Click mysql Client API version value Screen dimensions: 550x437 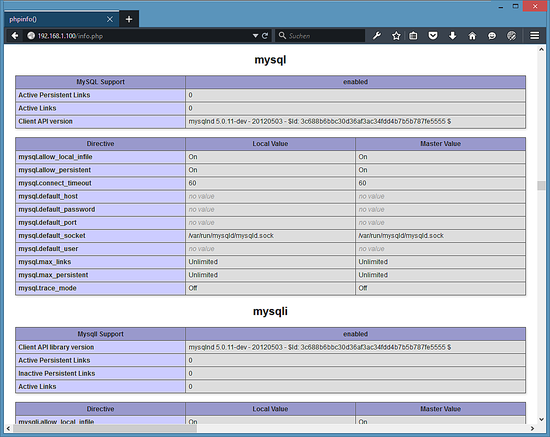tap(320, 121)
